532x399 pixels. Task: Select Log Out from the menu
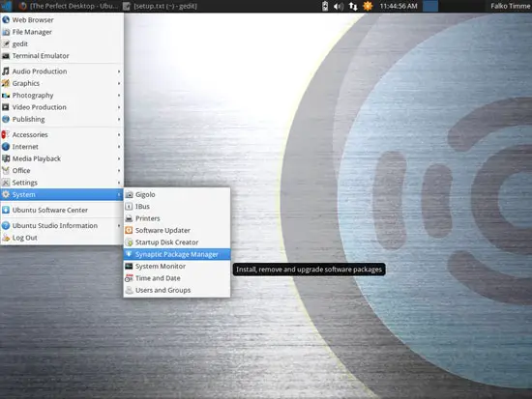(x=62, y=238)
